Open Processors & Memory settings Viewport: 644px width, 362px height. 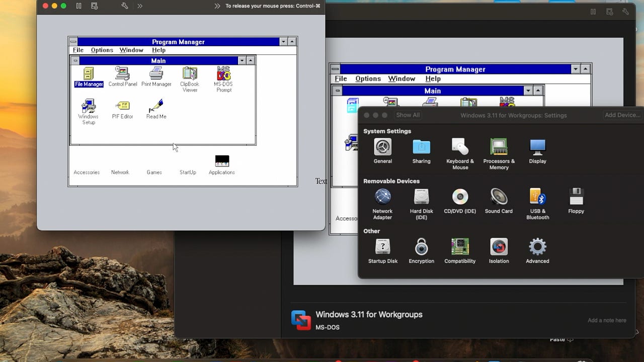[x=499, y=154]
